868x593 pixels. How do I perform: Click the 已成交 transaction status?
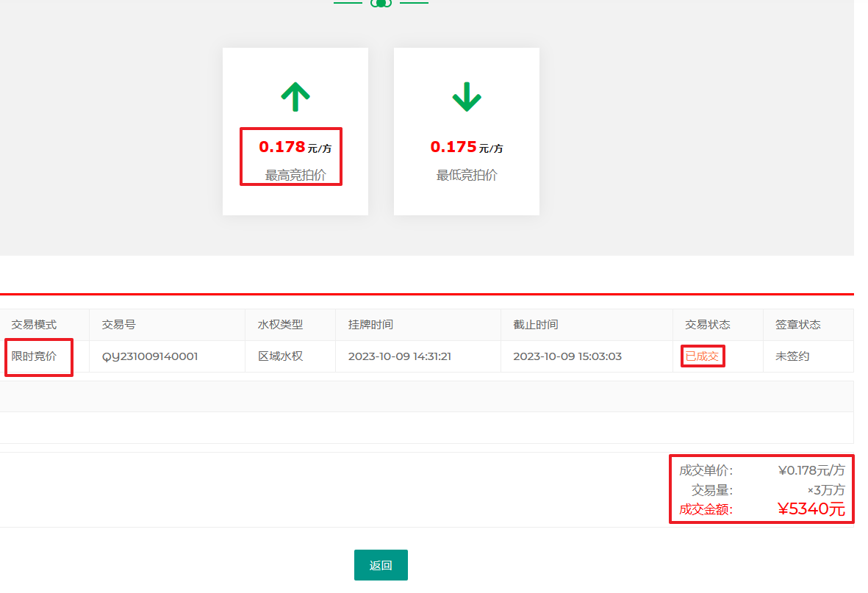[703, 356]
